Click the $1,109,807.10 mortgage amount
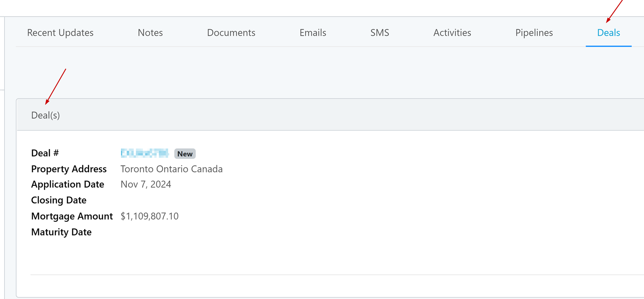644x299 pixels. tap(150, 216)
